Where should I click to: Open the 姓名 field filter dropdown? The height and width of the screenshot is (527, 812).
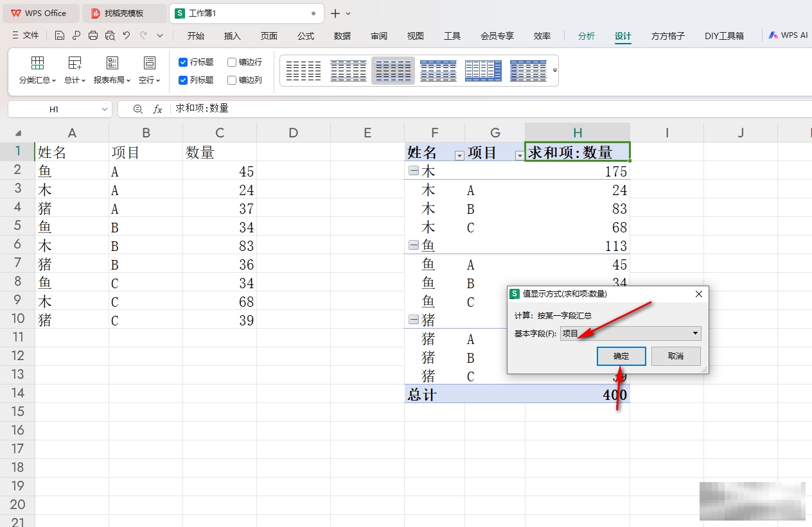pyautogui.click(x=459, y=155)
